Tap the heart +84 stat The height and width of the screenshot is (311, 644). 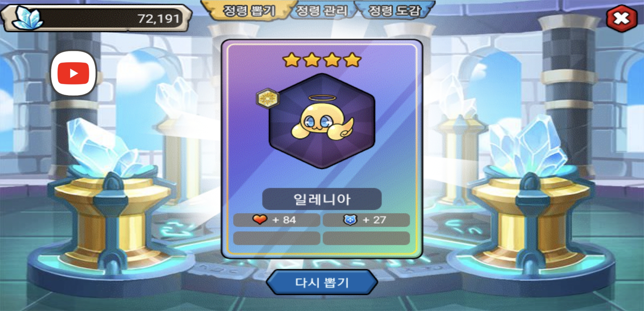[277, 220]
